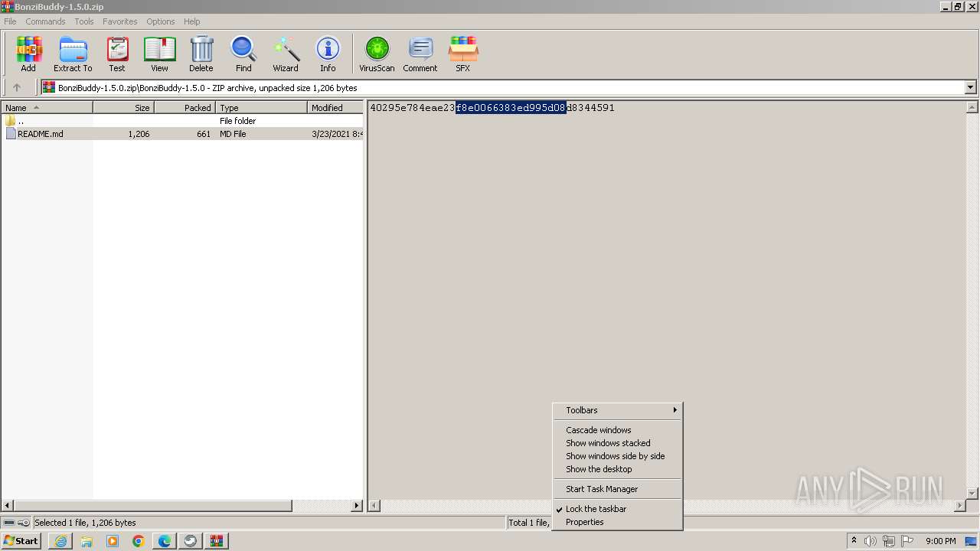
Task: Click the Add archive toolbar icon
Action: coord(28,54)
